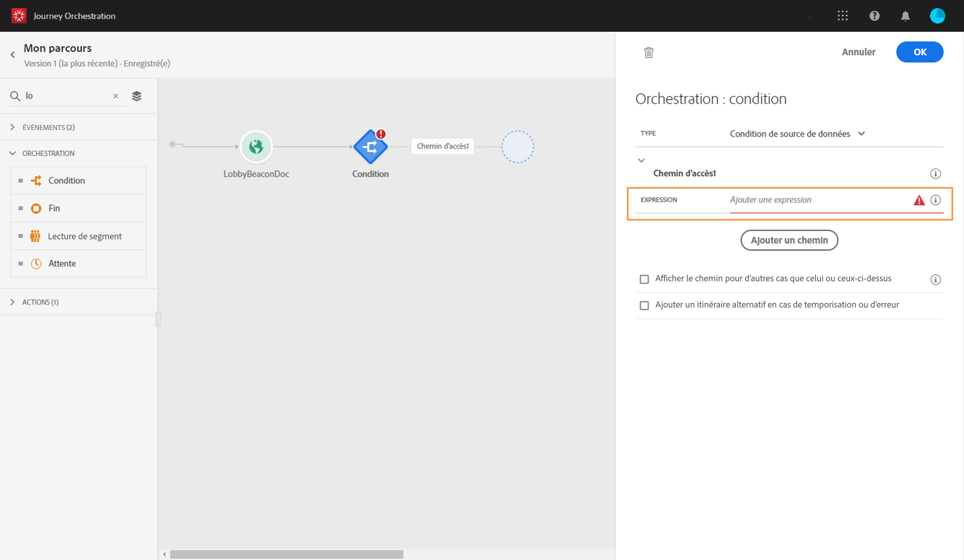Screen dimensions: 964x560
Task: Open the Condition de source de données dropdown
Action: pyautogui.click(x=797, y=134)
